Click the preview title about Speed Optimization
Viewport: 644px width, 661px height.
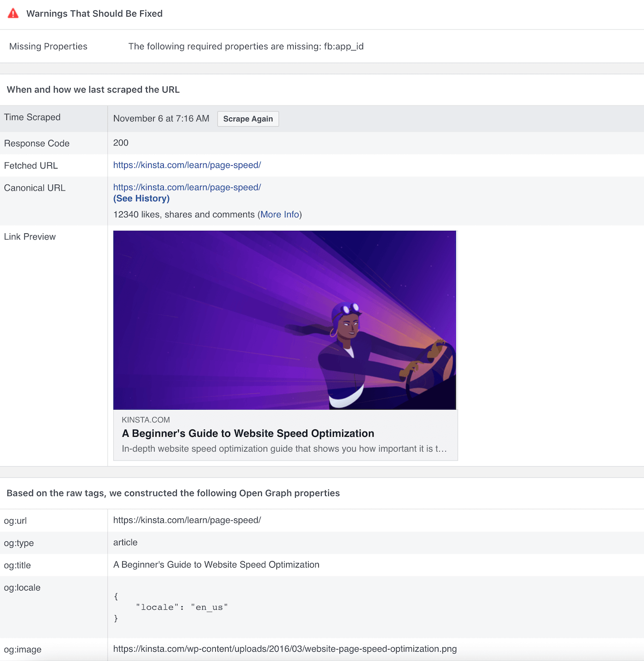coord(247,433)
